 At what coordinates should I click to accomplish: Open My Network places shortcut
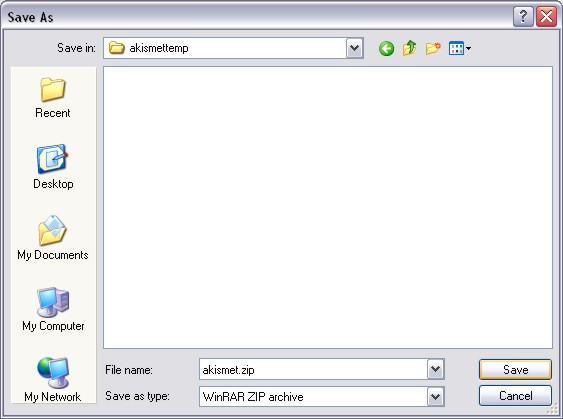[53, 380]
